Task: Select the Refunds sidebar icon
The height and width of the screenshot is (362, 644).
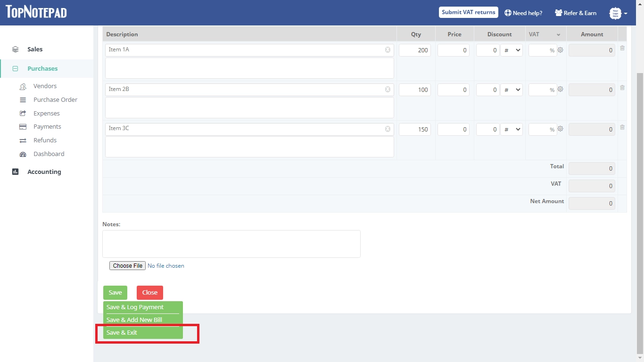Action: tap(23, 140)
